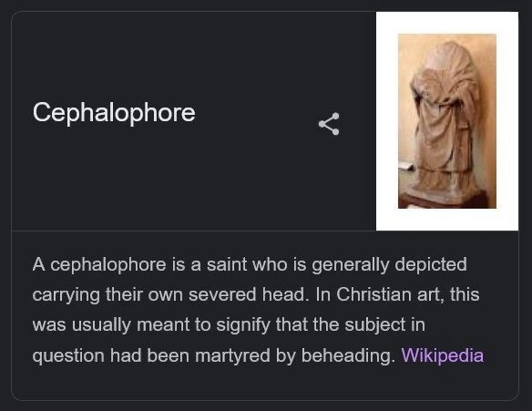This screenshot has width=532, height=411.
Task: Click the opening words "A cephalophore"
Action: pyautogui.click(x=99, y=264)
